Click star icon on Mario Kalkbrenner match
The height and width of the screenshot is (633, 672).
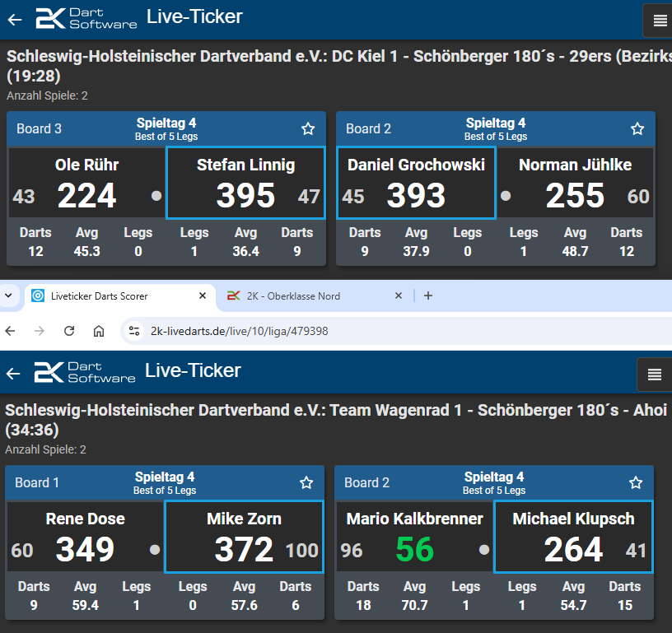tap(636, 482)
